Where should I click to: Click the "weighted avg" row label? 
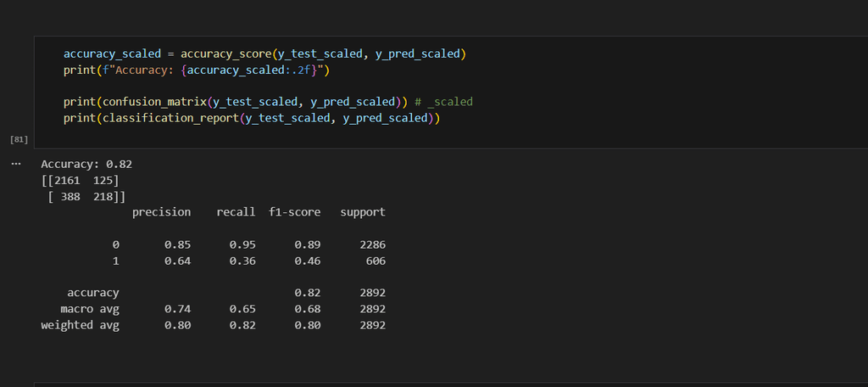point(81,325)
